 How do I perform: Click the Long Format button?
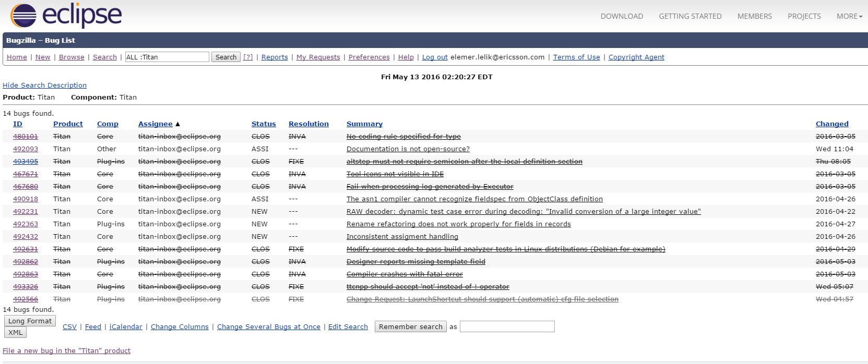click(x=30, y=321)
